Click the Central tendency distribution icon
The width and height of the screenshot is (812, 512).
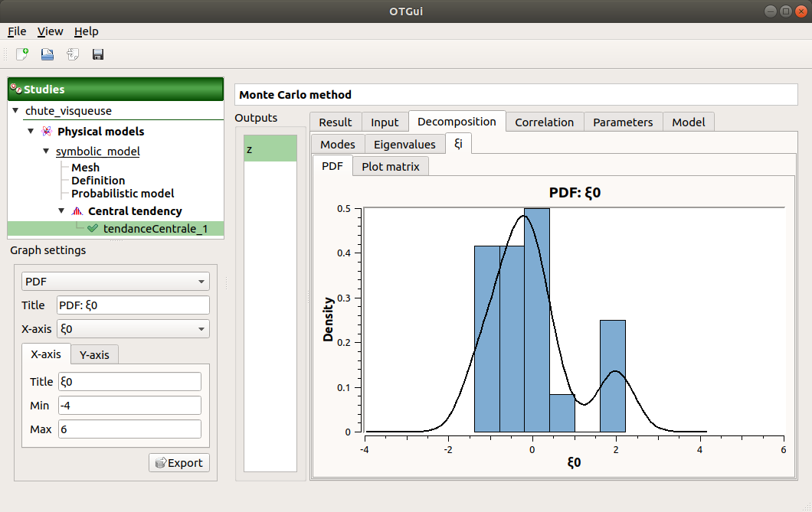[x=77, y=211]
